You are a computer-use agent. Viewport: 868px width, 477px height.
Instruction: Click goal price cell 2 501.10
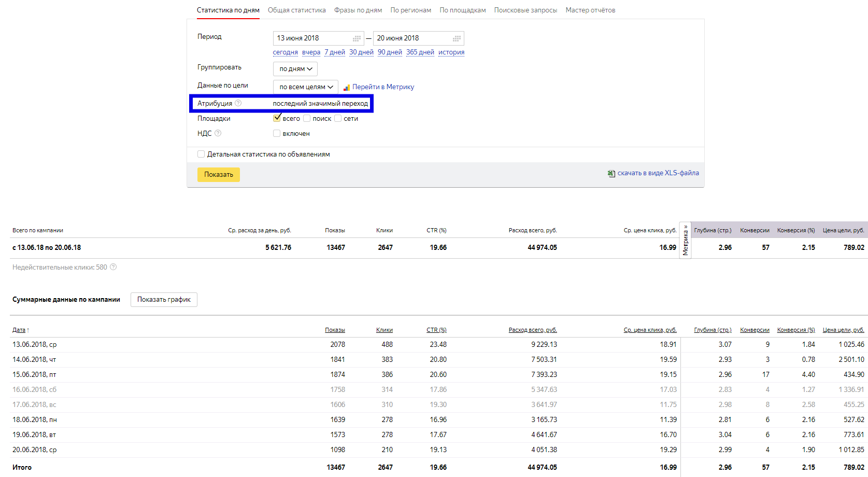point(851,359)
